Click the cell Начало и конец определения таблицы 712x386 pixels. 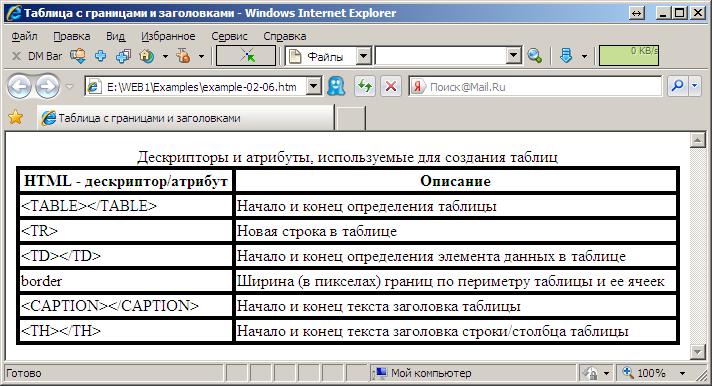click(455, 206)
